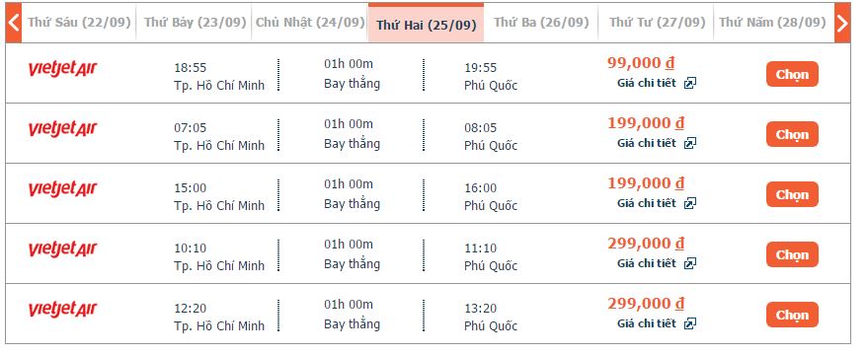Viewport: 868px width, 355px height.
Task: Choose the 99,000 đ flight with Chọn
Action: 792,74
